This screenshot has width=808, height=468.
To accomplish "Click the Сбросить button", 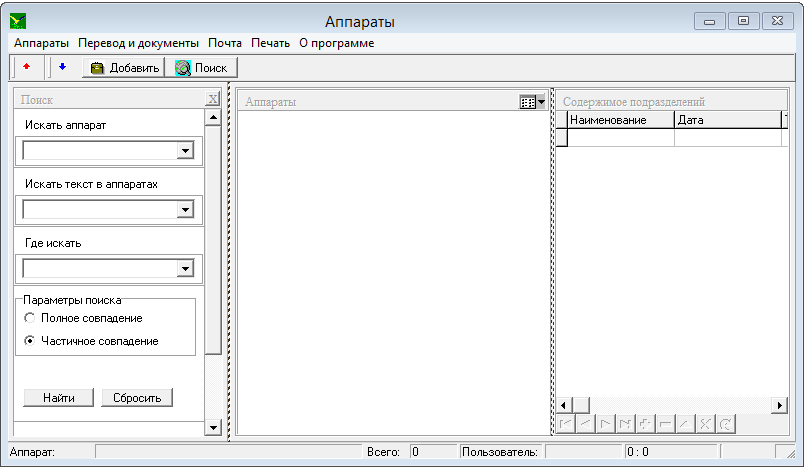I will tap(137, 397).
